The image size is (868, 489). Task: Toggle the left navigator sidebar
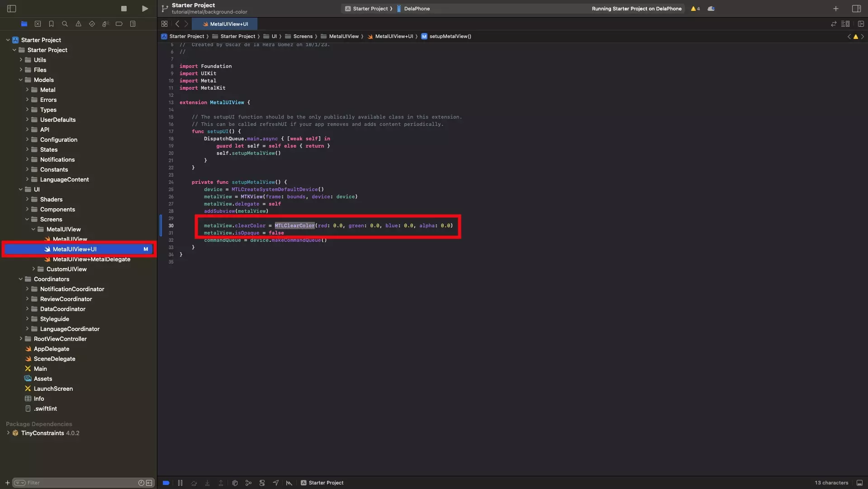tap(12, 8)
